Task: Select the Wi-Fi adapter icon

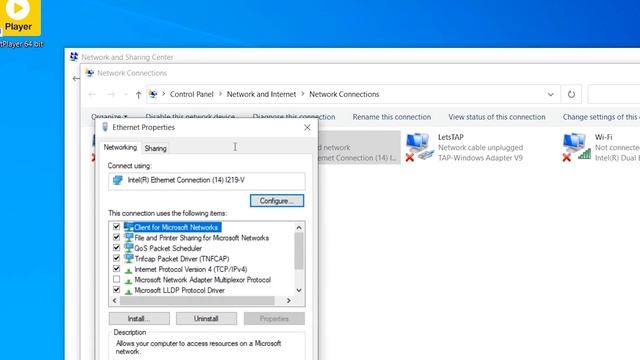Action: click(576, 147)
